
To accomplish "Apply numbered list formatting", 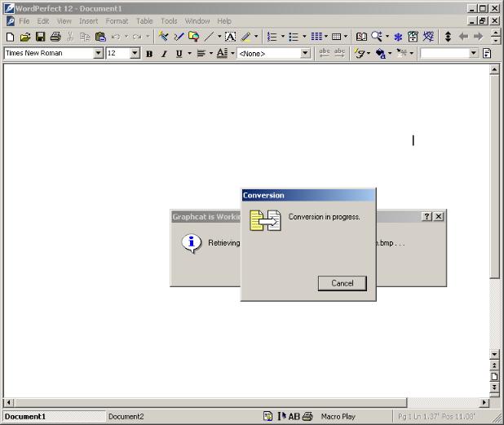I will coord(272,37).
